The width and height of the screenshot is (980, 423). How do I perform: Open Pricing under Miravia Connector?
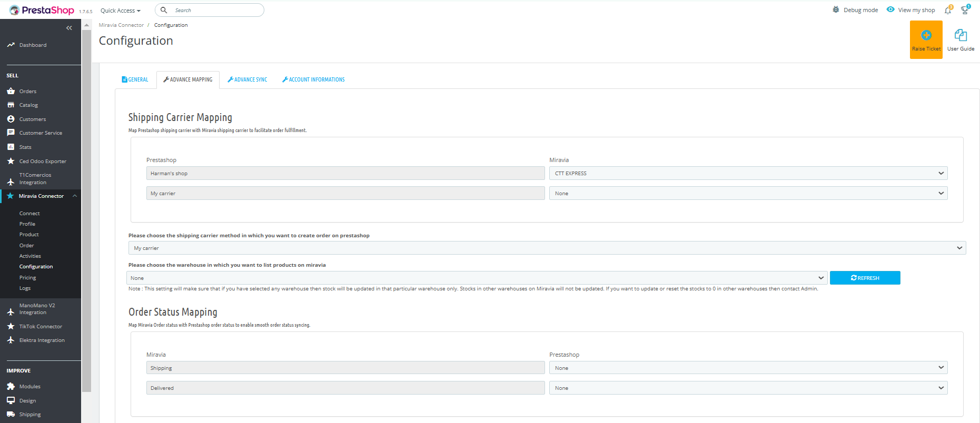(28, 277)
